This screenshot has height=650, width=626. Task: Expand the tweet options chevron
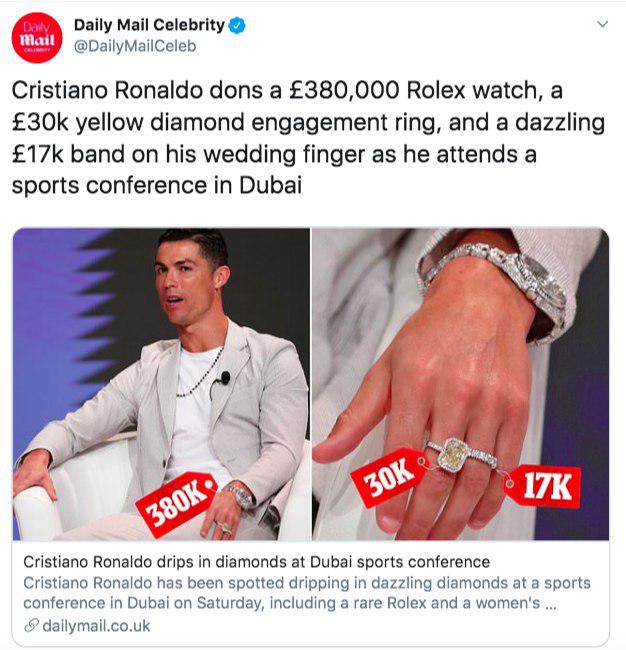[602, 24]
